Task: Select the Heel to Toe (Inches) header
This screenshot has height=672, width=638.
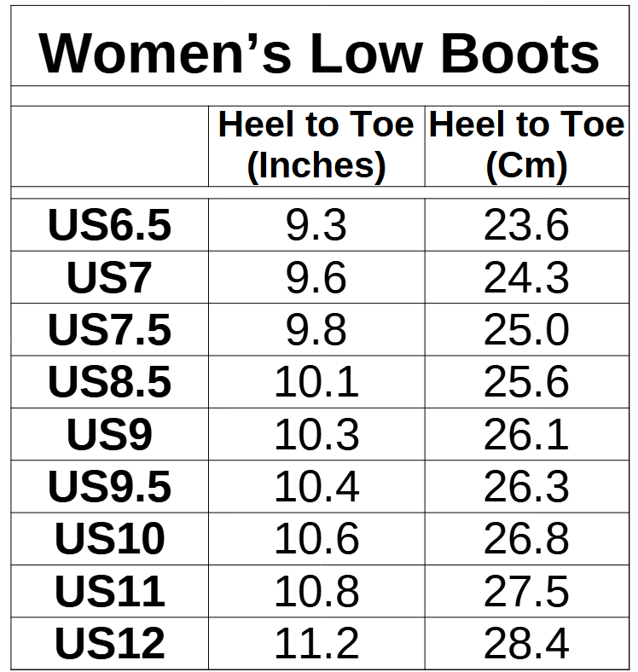Action: pyautogui.click(x=316, y=145)
